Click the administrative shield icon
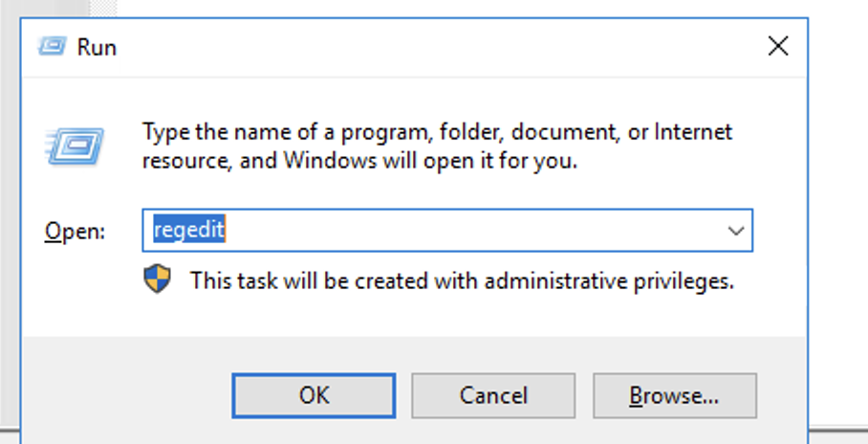This screenshot has height=444, width=868. (x=157, y=279)
